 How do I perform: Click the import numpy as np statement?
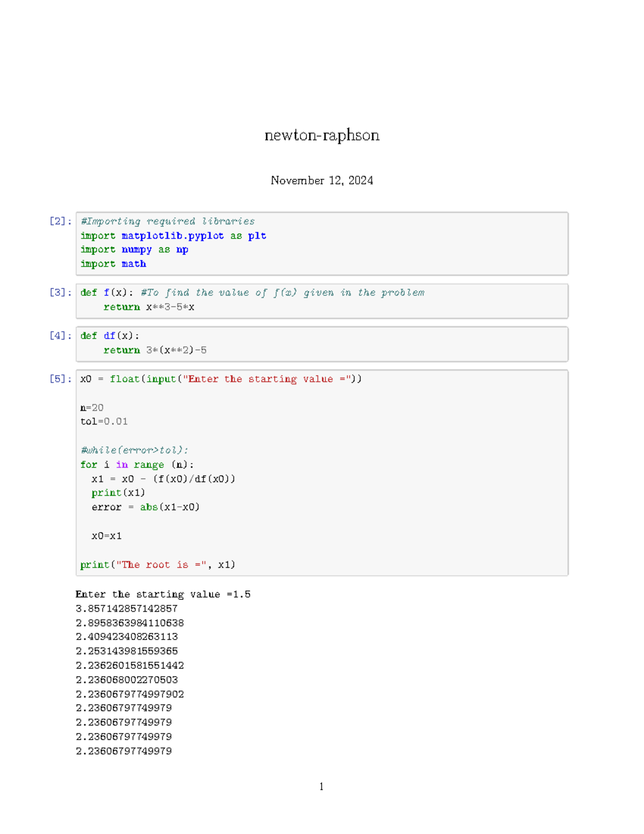[x=134, y=249]
